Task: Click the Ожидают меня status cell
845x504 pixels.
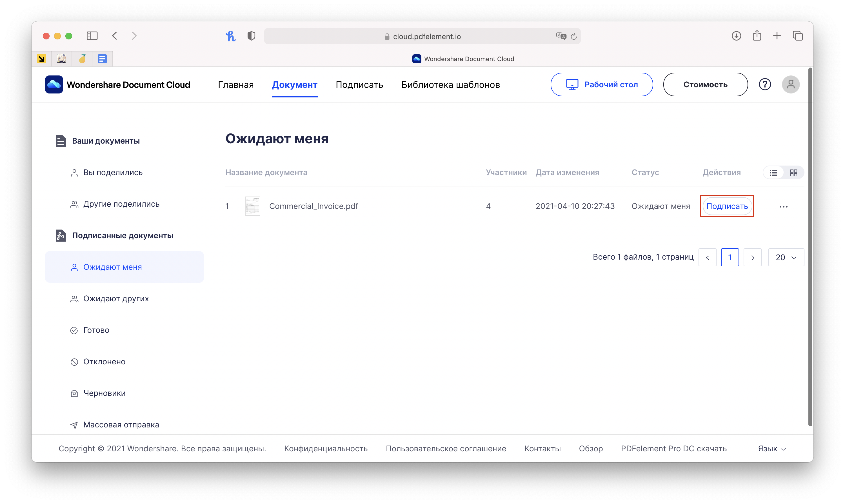Action: pos(661,206)
